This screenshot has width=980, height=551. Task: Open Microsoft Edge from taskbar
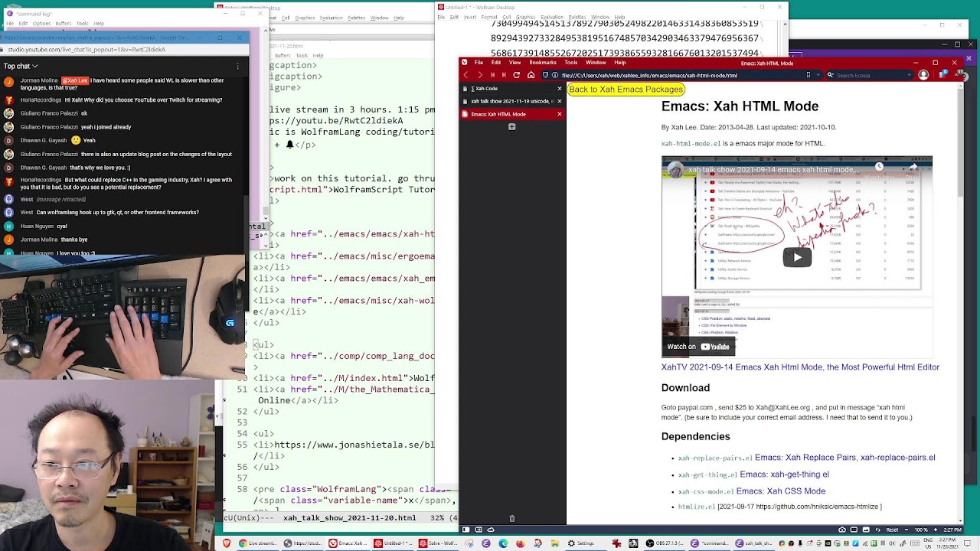(x=503, y=543)
